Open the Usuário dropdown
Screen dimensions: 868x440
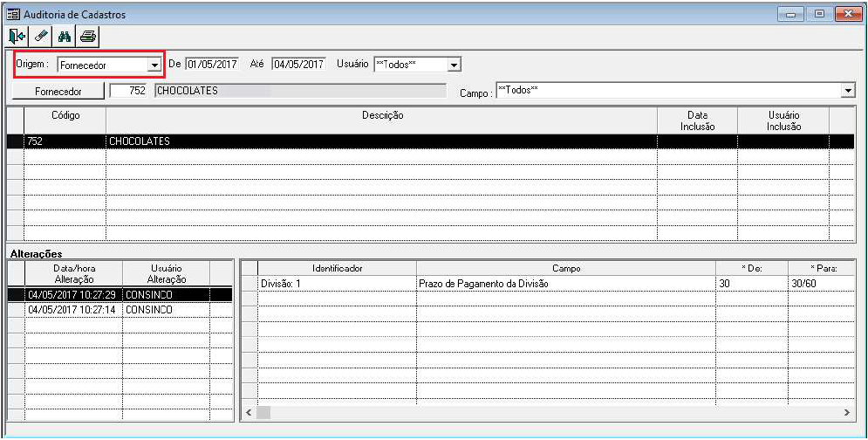(x=454, y=65)
